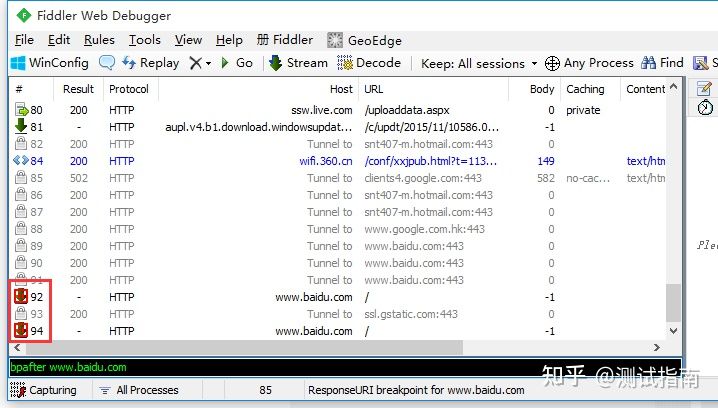Sort sessions by Result column header

78,89
